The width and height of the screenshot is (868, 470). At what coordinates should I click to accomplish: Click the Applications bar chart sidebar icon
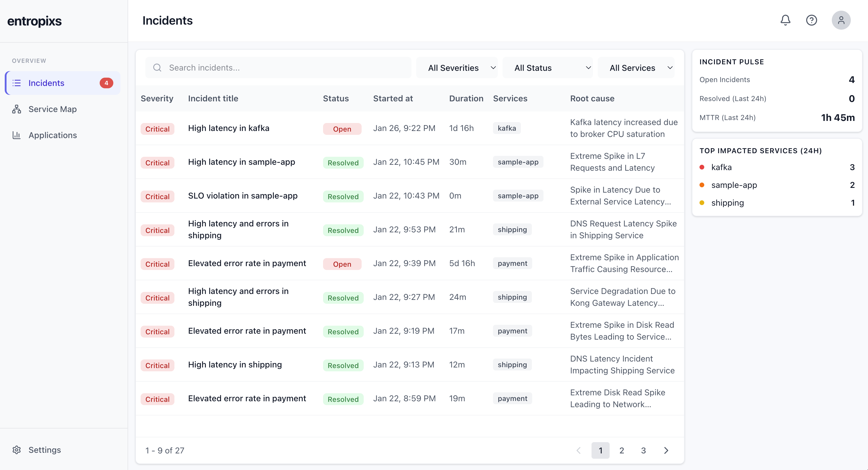[x=17, y=135]
